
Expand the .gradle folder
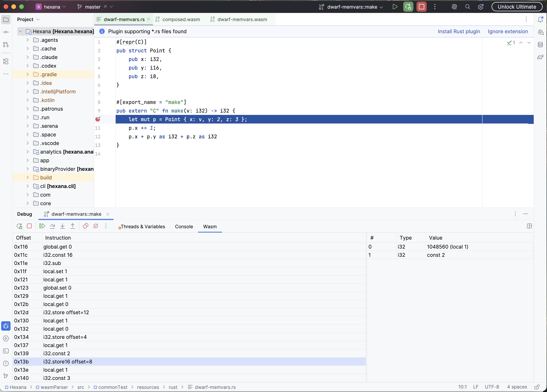coord(28,74)
